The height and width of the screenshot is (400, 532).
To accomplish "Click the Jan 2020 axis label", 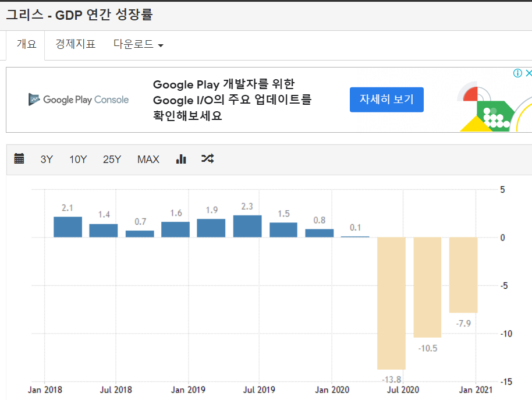I will tap(332, 390).
